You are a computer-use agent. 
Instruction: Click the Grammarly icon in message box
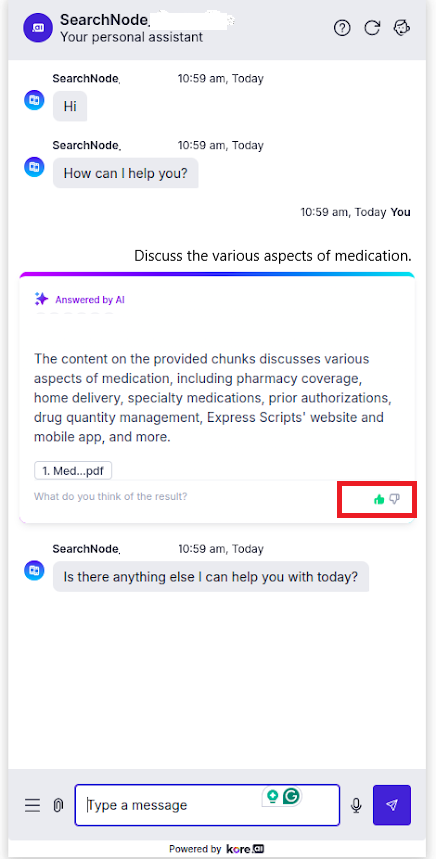(x=292, y=795)
